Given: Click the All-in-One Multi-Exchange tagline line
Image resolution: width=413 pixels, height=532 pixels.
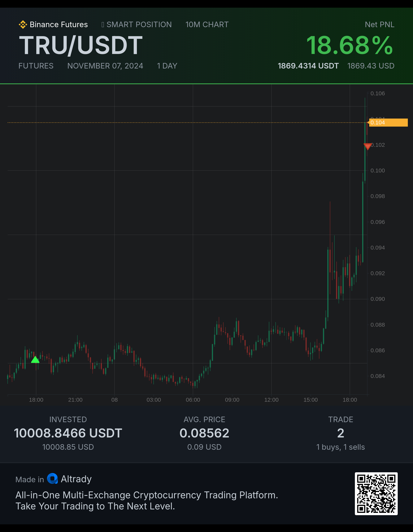Looking at the screenshot, I should pyautogui.click(x=146, y=495).
